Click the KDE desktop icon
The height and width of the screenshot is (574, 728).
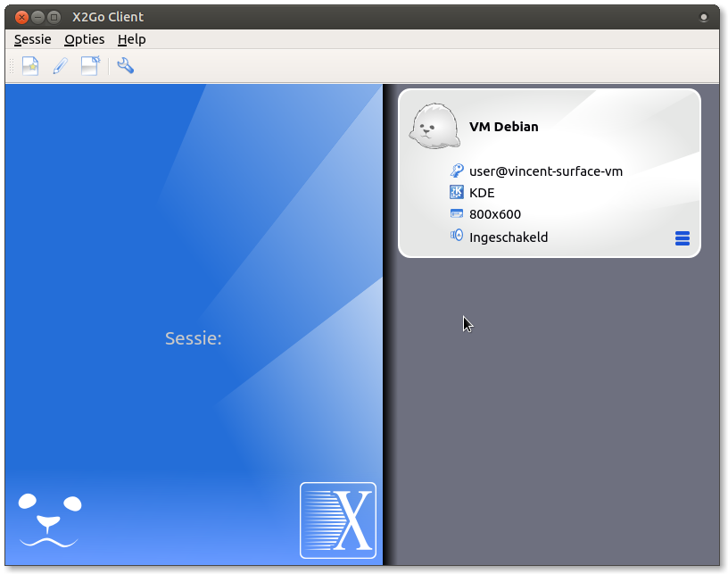pyautogui.click(x=457, y=193)
